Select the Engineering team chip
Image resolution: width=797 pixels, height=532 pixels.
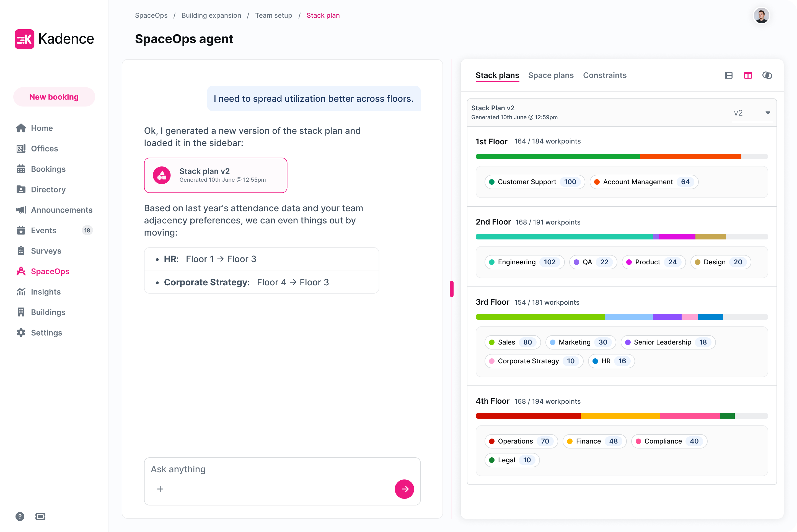coord(524,262)
